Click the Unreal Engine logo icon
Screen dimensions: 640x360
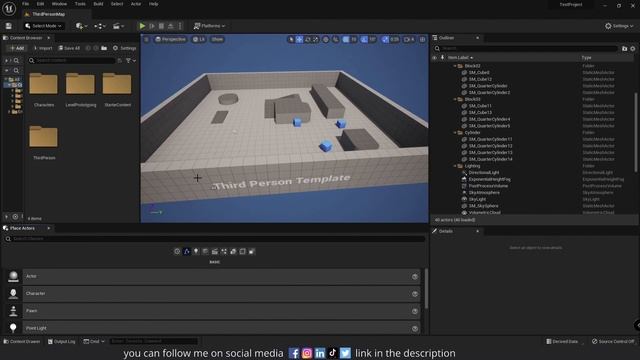(x=9, y=8)
